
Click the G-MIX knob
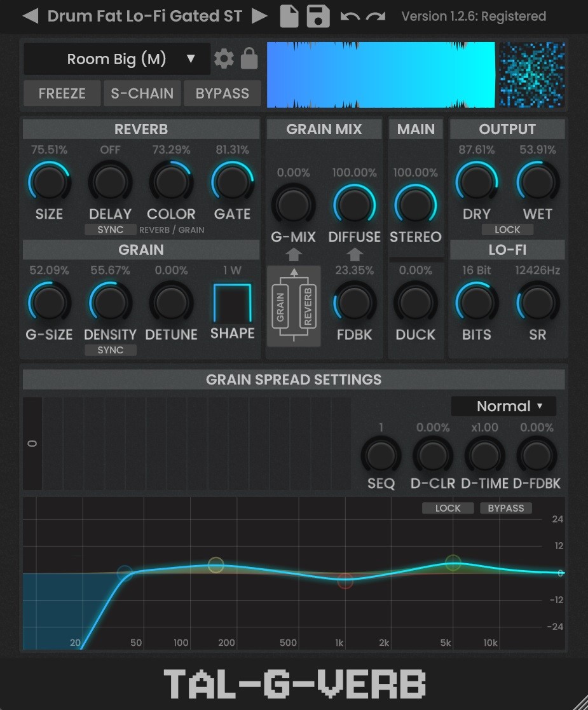294,205
